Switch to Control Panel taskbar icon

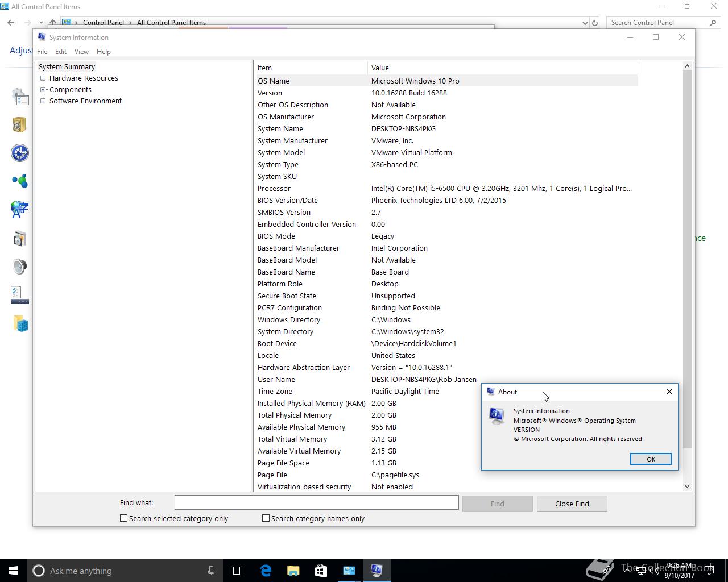pyautogui.click(x=349, y=571)
